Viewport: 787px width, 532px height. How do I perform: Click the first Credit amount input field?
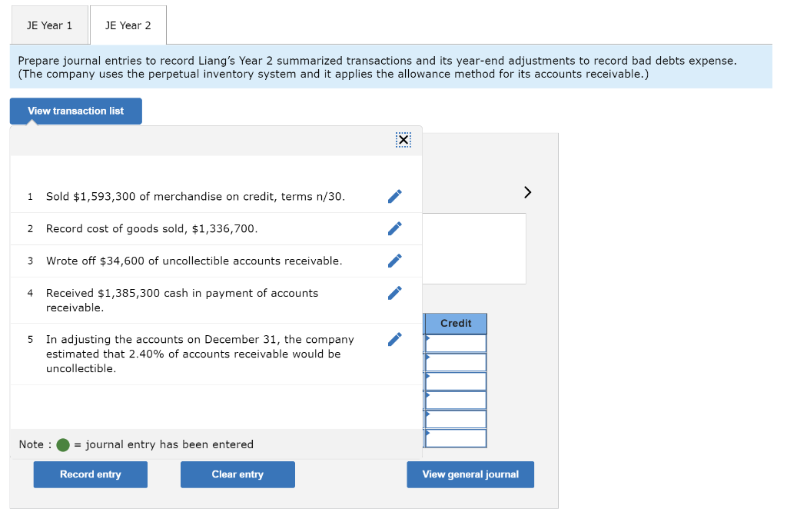point(457,343)
